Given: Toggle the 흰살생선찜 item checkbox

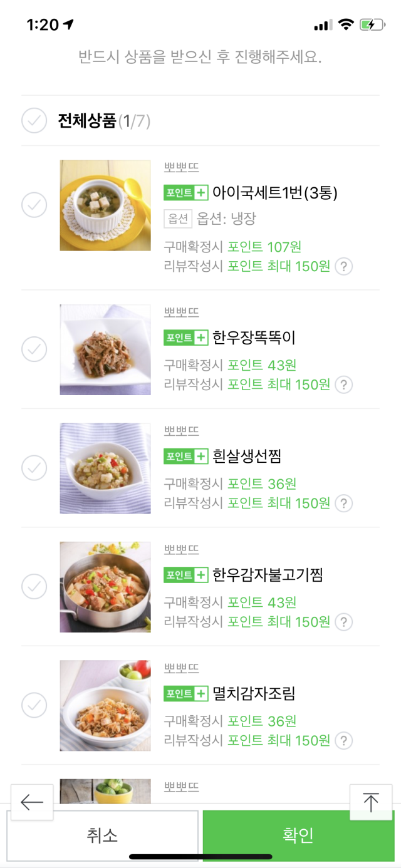Looking at the screenshot, I should click(34, 468).
